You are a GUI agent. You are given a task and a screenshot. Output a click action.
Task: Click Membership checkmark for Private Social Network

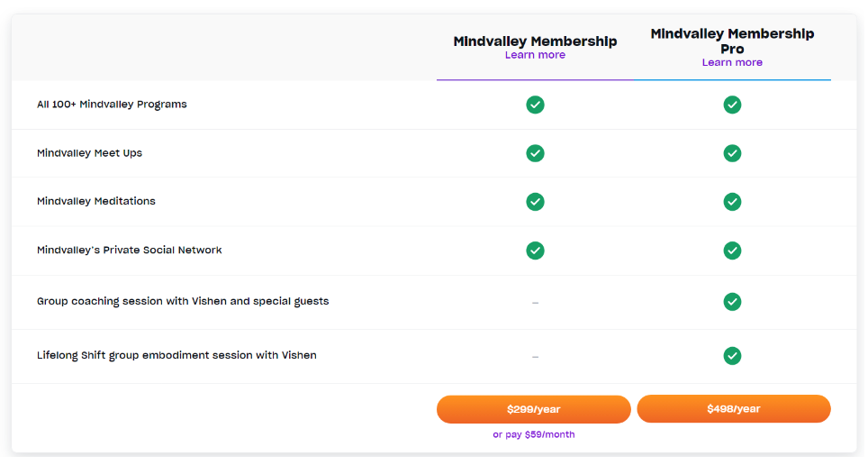tap(535, 251)
